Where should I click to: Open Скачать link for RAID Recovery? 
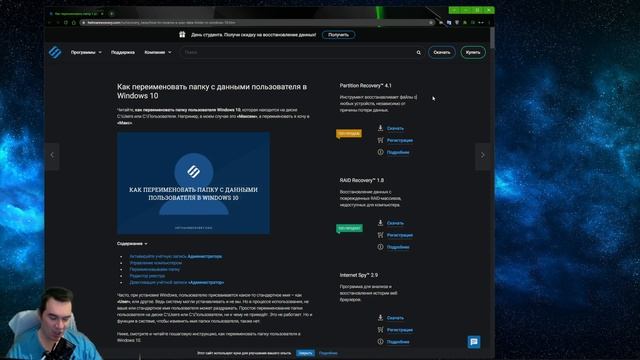coord(395,223)
